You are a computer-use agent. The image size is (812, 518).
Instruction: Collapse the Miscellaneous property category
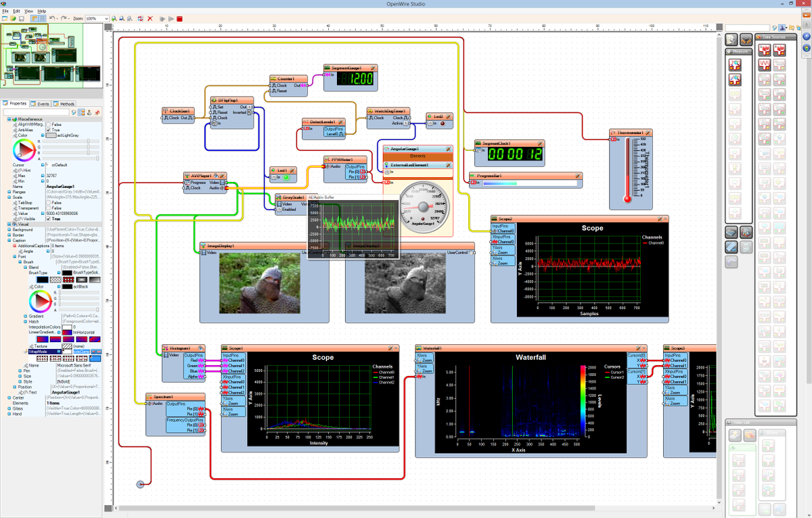9,119
